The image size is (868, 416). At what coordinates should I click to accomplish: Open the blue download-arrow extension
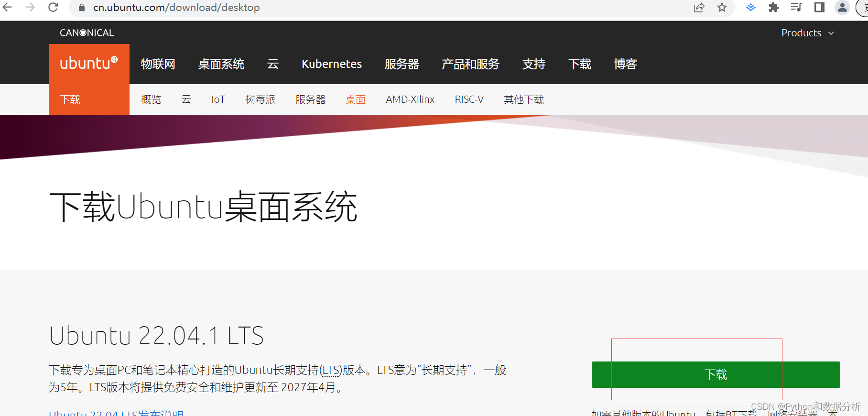(x=750, y=7)
